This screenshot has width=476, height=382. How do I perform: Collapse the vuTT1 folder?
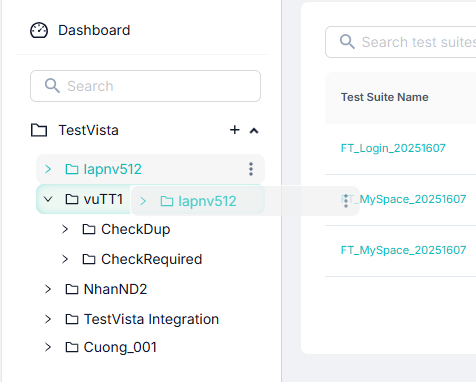(48, 199)
